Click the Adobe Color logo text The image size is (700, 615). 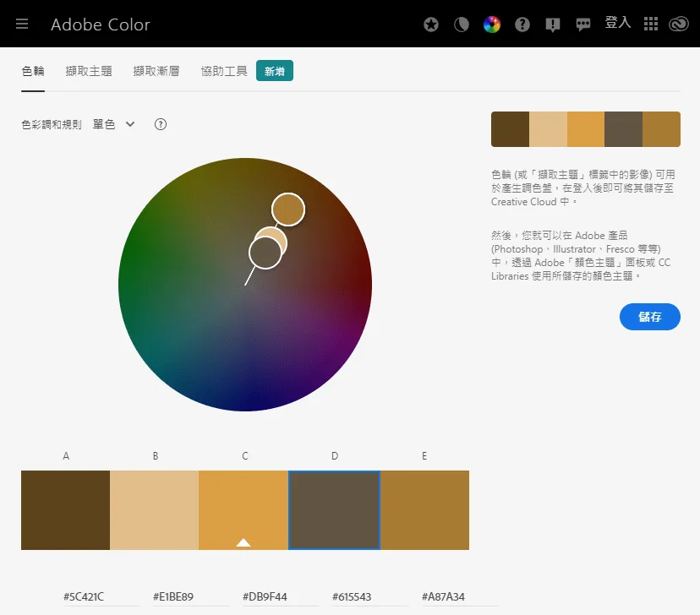[x=101, y=24]
